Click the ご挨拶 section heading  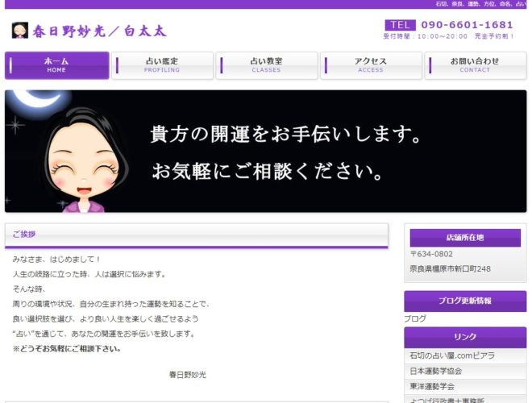tap(24, 235)
